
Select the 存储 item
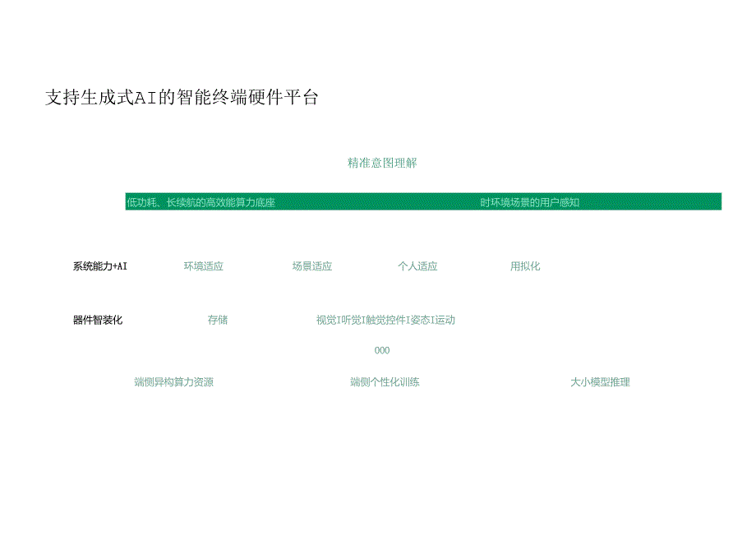coord(219,320)
